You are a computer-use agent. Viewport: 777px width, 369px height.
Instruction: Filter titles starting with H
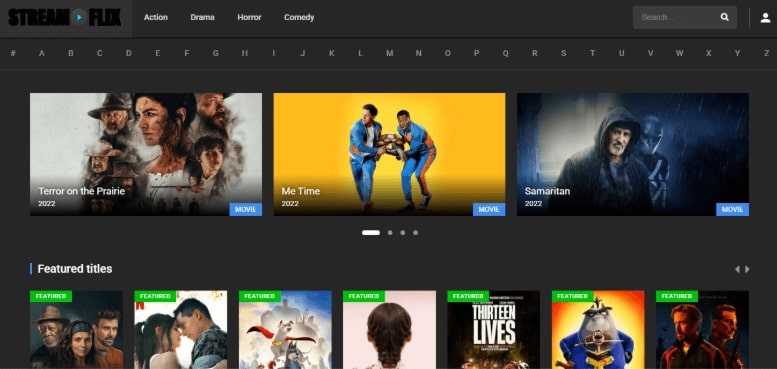245,53
